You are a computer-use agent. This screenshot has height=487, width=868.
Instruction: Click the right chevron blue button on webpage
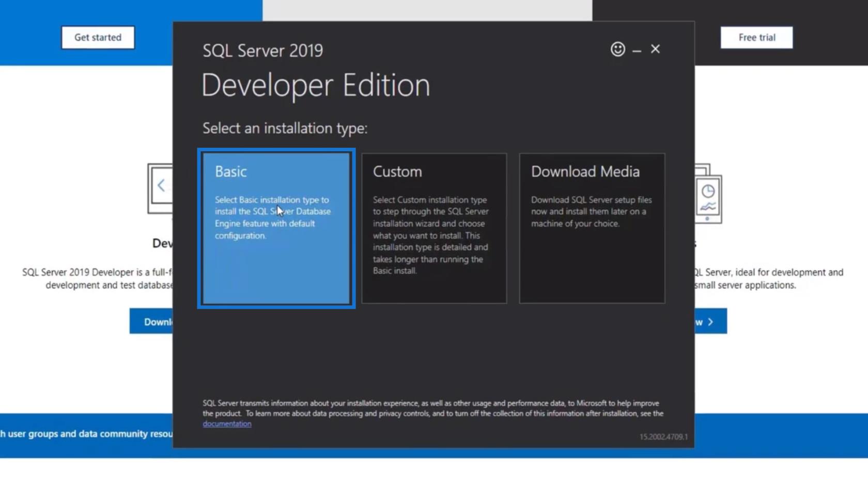pos(710,321)
